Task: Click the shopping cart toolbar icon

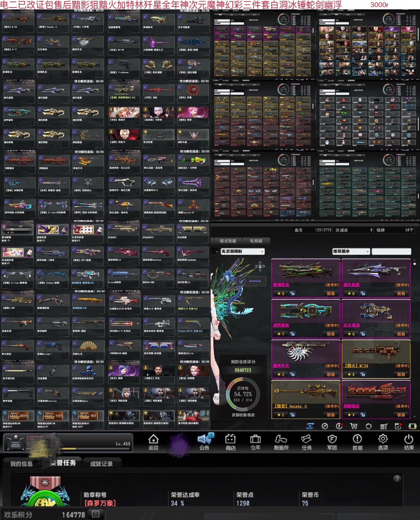Action: coord(354,426)
